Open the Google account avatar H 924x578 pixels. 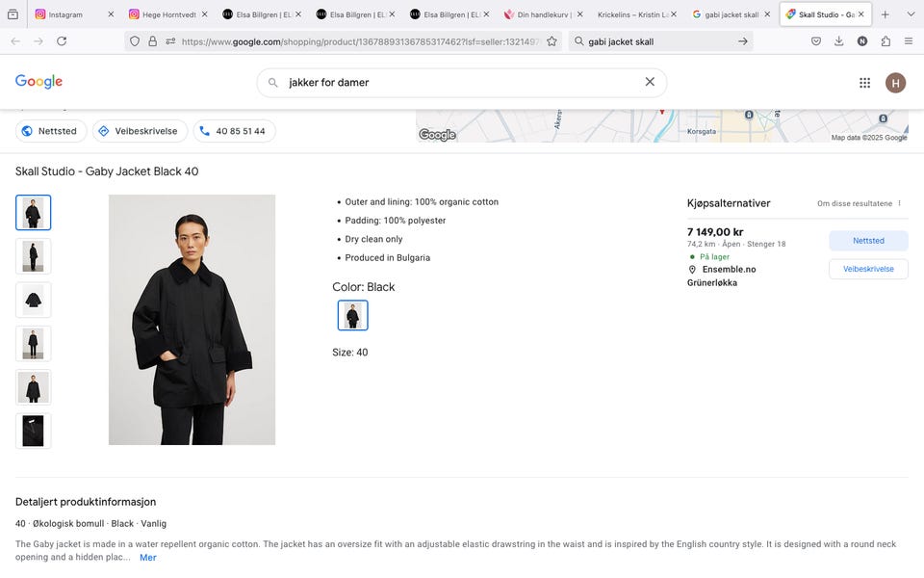[x=895, y=83]
